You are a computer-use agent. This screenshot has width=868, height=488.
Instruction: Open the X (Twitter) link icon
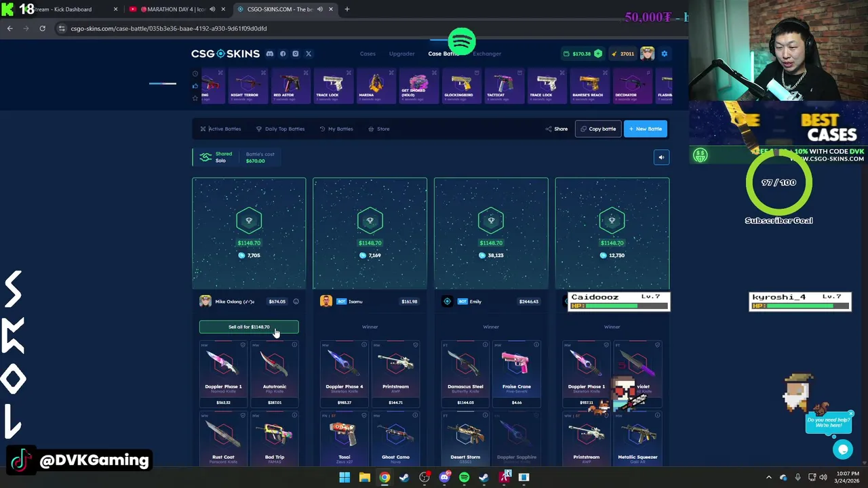pyautogui.click(x=309, y=54)
